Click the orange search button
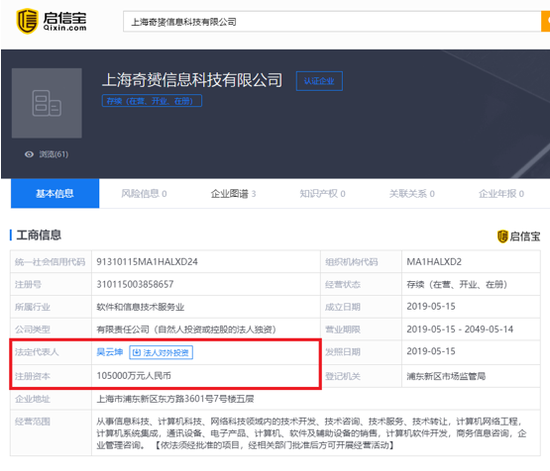This screenshot has width=550, height=471. pos(545,21)
